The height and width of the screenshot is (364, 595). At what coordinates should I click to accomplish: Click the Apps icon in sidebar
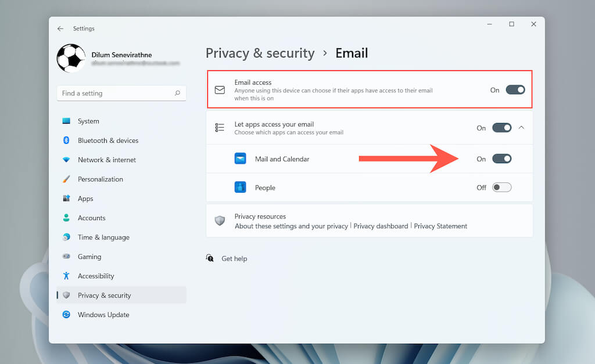tap(66, 199)
